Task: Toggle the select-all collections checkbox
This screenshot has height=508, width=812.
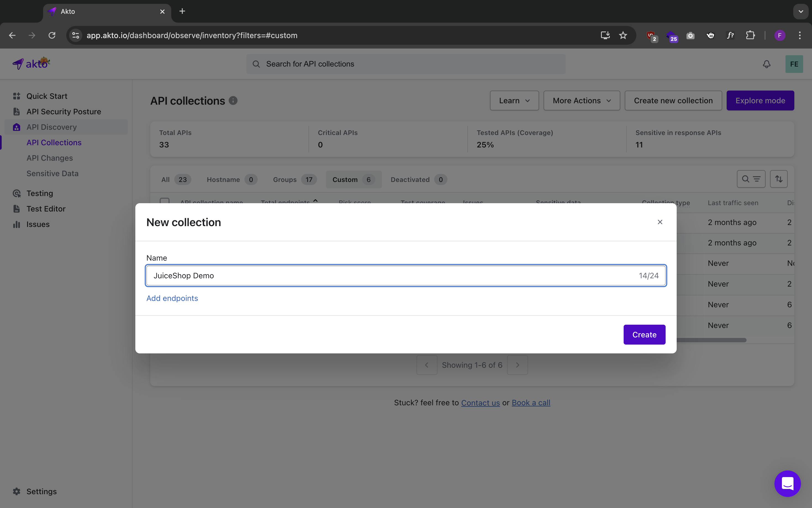Action: [x=164, y=201]
